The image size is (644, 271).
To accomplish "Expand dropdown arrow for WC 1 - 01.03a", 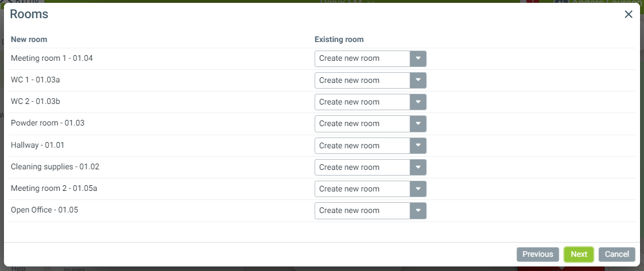I will 418,80.
